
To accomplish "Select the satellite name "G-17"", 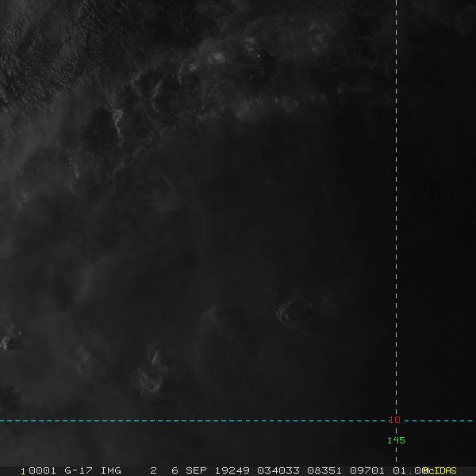I will [x=79, y=470].
